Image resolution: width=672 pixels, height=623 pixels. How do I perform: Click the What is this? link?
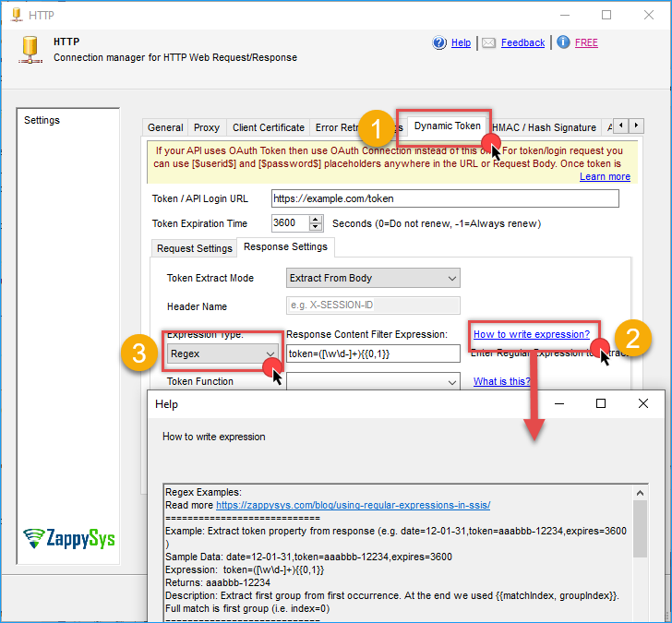click(x=501, y=381)
